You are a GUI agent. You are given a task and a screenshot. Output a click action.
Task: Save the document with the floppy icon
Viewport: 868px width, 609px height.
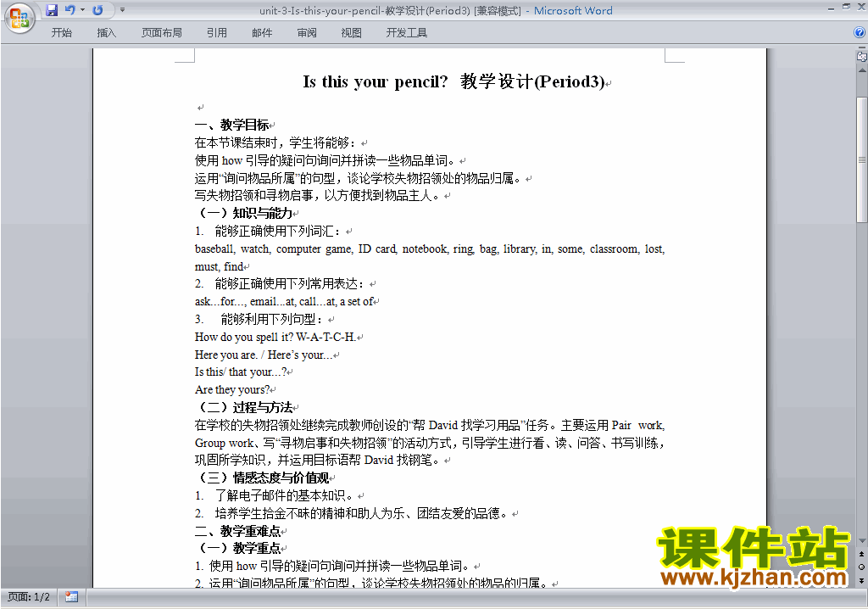pos(52,10)
